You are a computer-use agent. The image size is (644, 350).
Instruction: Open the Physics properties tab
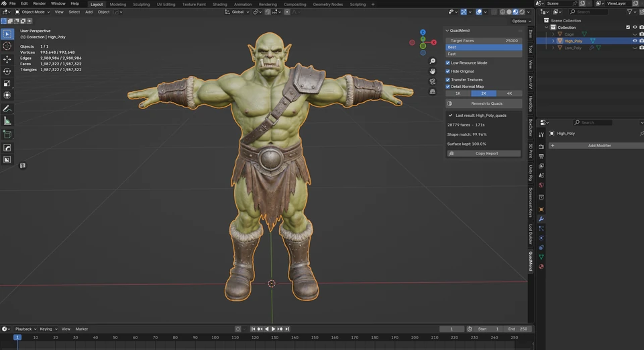541,238
